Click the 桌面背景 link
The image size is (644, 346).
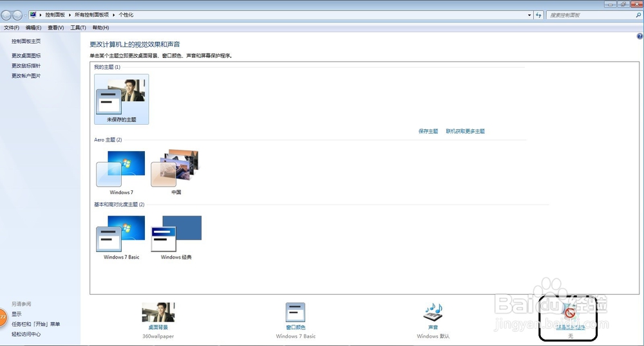click(x=158, y=327)
